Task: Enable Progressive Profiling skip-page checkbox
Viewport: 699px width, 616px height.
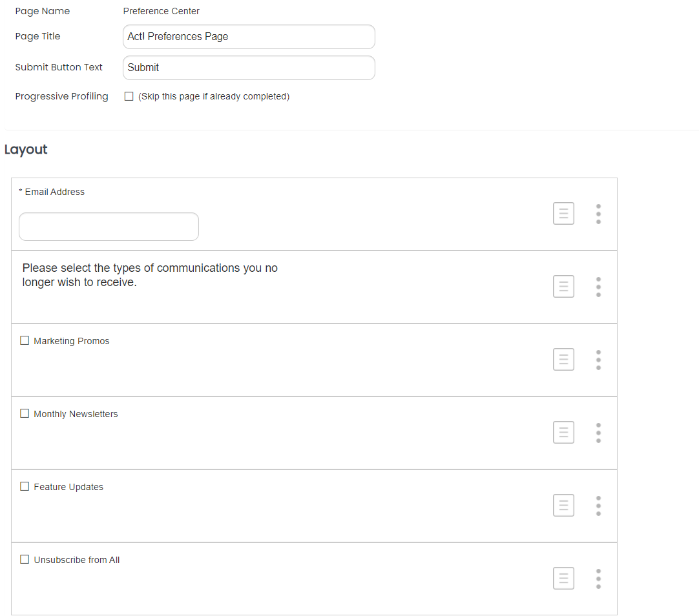Action: pyautogui.click(x=129, y=96)
